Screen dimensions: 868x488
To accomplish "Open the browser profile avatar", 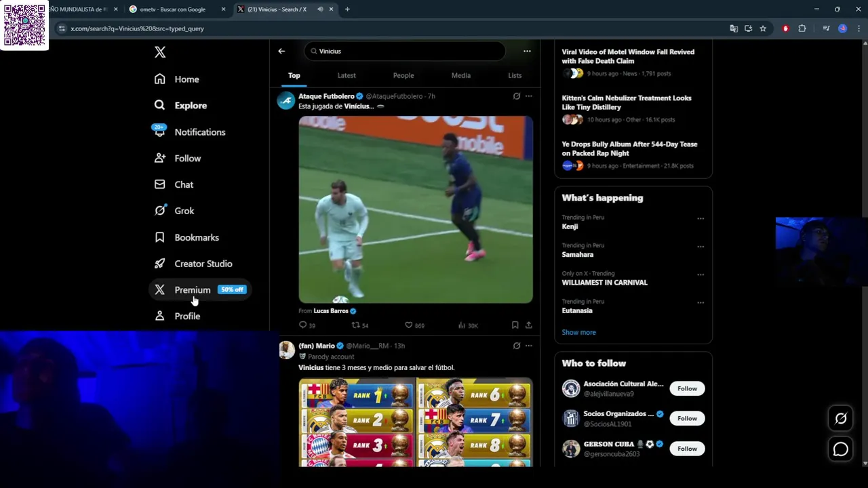I will coord(842,28).
